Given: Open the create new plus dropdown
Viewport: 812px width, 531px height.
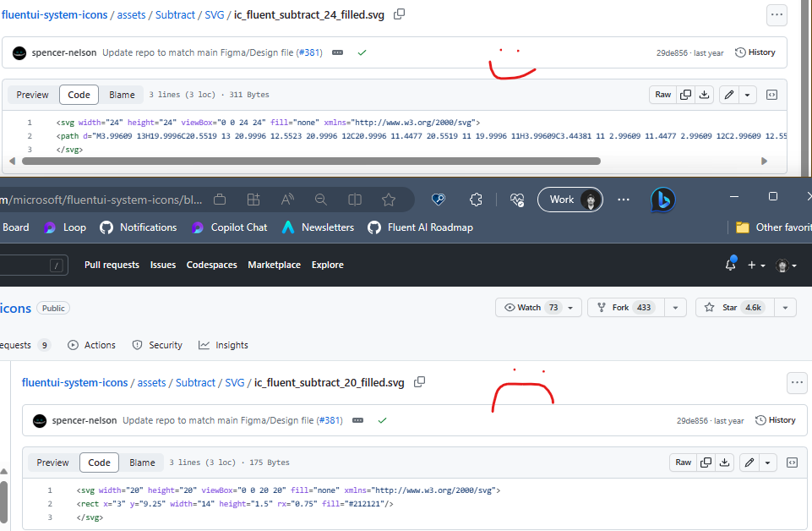Looking at the screenshot, I should (x=755, y=265).
